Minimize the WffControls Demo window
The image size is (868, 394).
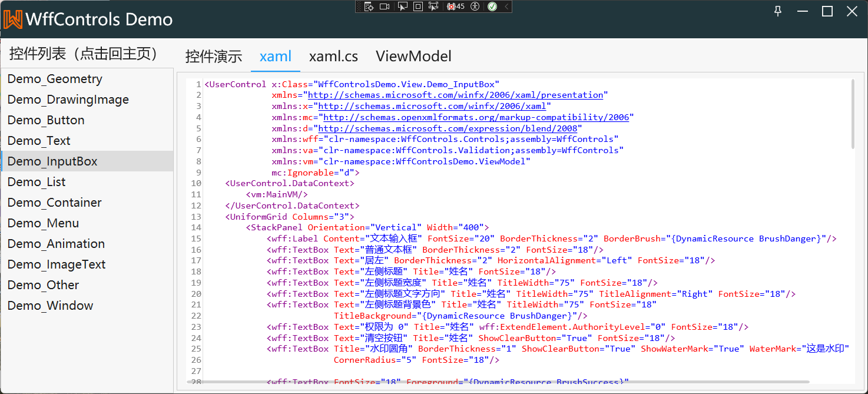803,11
